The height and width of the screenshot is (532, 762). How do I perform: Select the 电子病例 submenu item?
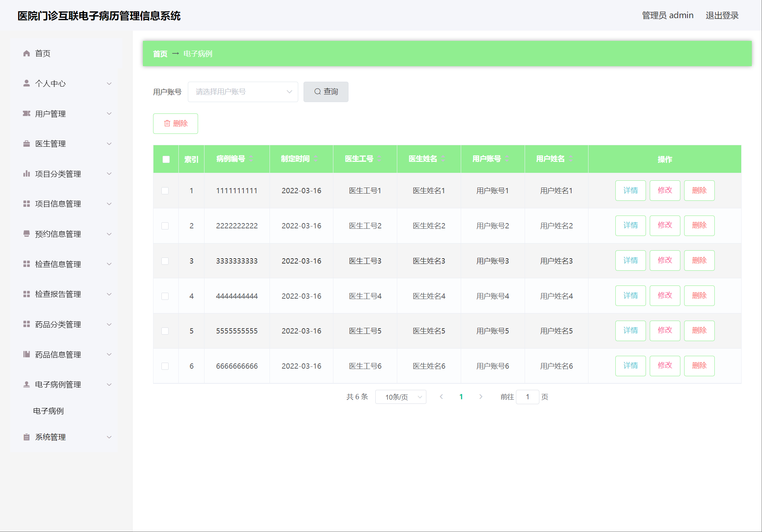pos(48,411)
